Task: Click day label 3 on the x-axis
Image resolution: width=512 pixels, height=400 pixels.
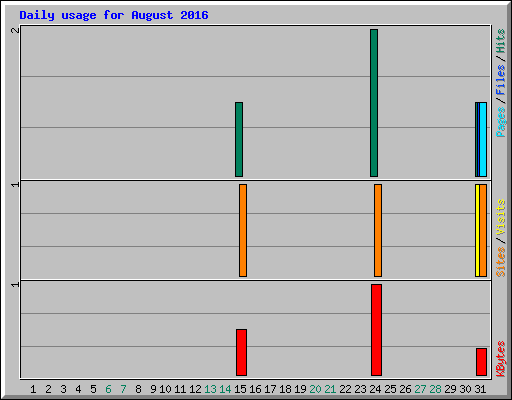Action: 63,389
